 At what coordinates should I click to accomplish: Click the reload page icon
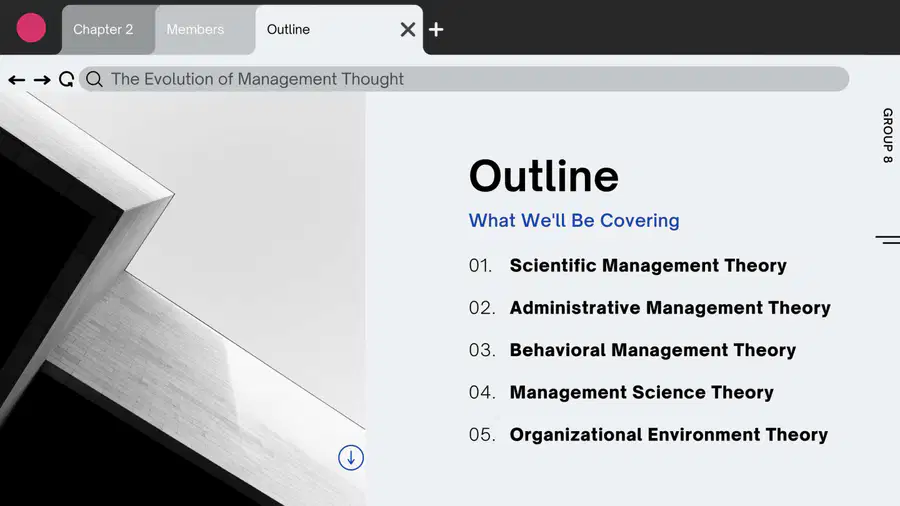67,79
